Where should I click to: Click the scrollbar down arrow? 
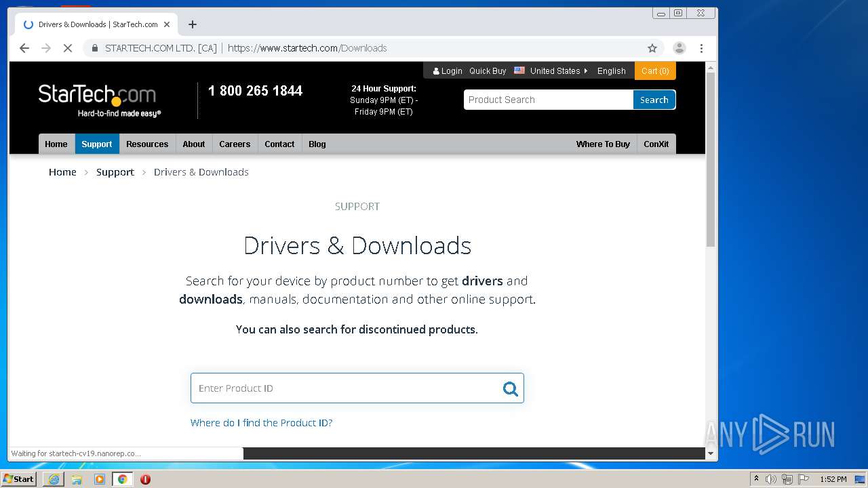coord(711,453)
